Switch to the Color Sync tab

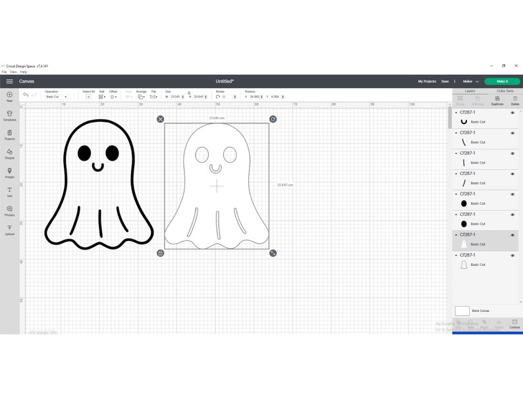tap(505, 91)
